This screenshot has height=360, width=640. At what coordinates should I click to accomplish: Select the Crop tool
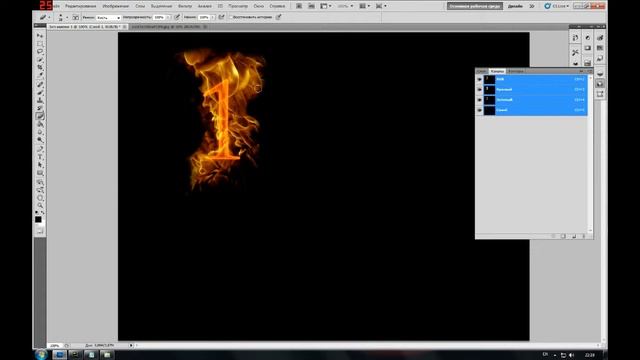pos(40,68)
